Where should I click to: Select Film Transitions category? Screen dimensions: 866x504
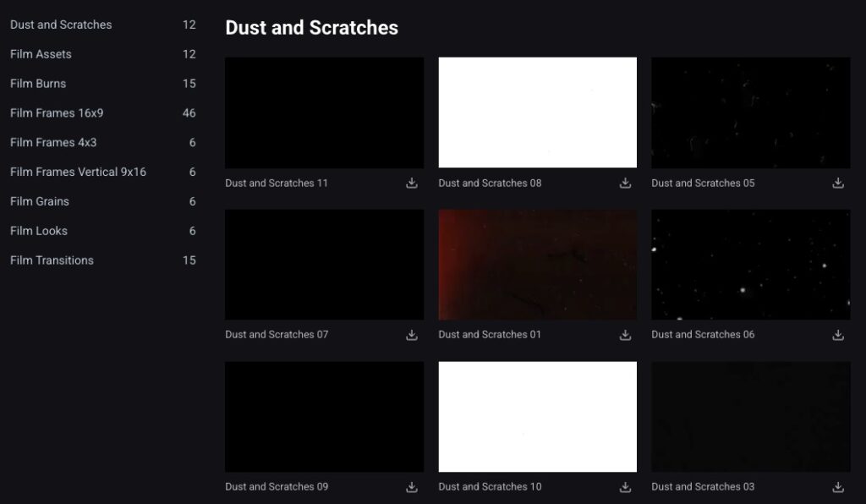(52, 260)
